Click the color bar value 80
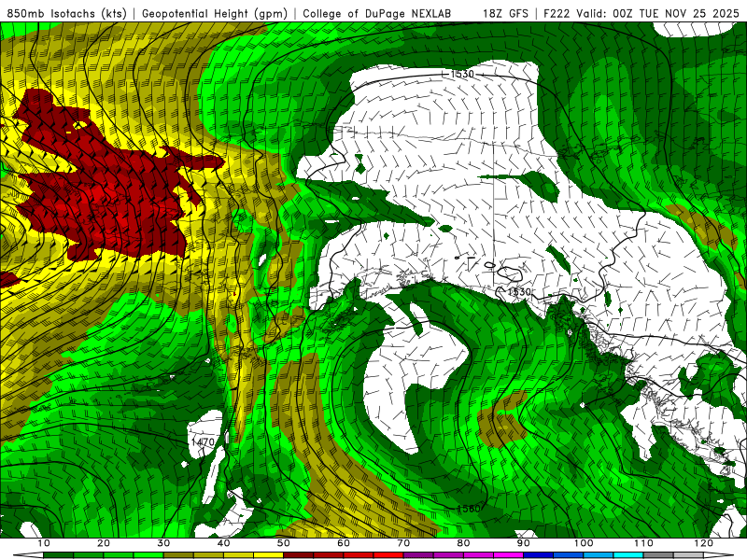 point(463,543)
